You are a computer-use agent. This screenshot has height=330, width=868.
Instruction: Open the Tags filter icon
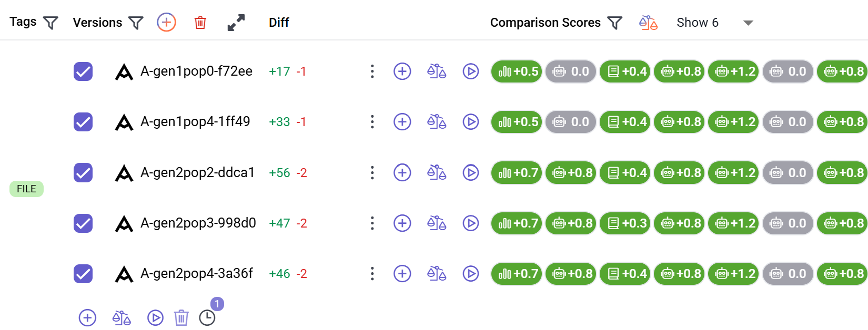click(50, 22)
